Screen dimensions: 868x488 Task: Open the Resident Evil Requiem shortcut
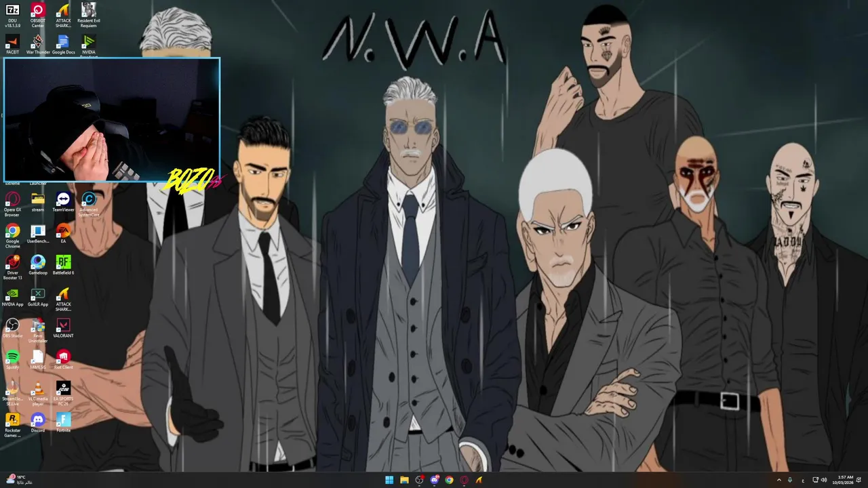[89, 15]
